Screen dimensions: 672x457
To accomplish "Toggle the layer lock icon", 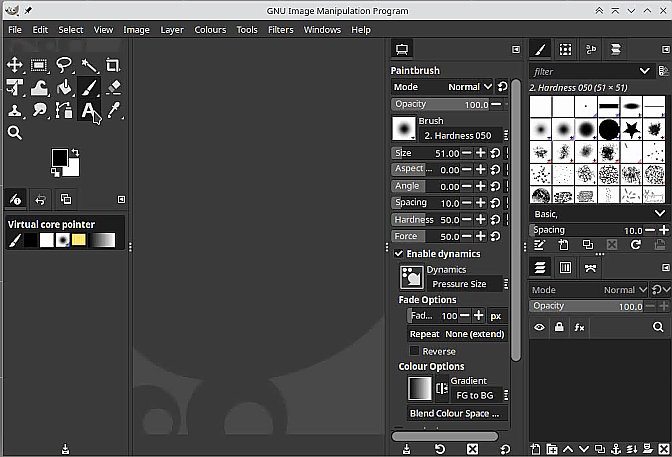I will [x=559, y=328].
